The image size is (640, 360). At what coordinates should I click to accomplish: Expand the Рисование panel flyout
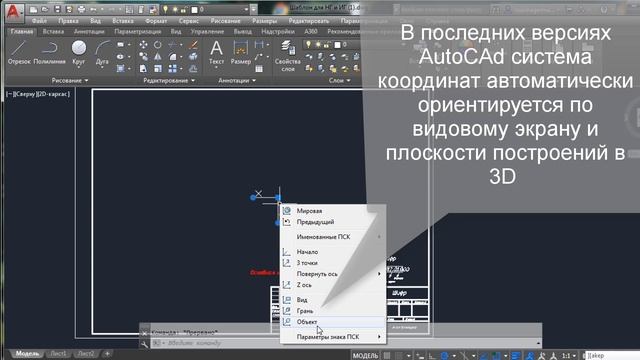[70, 80]
